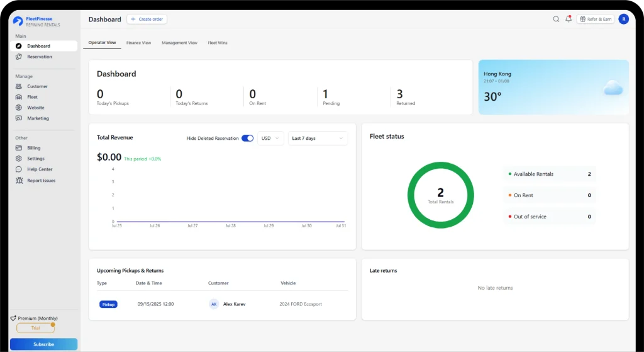Open the Website globe icon
This screenshot has height=352, width=644.
tap(19, 108)
